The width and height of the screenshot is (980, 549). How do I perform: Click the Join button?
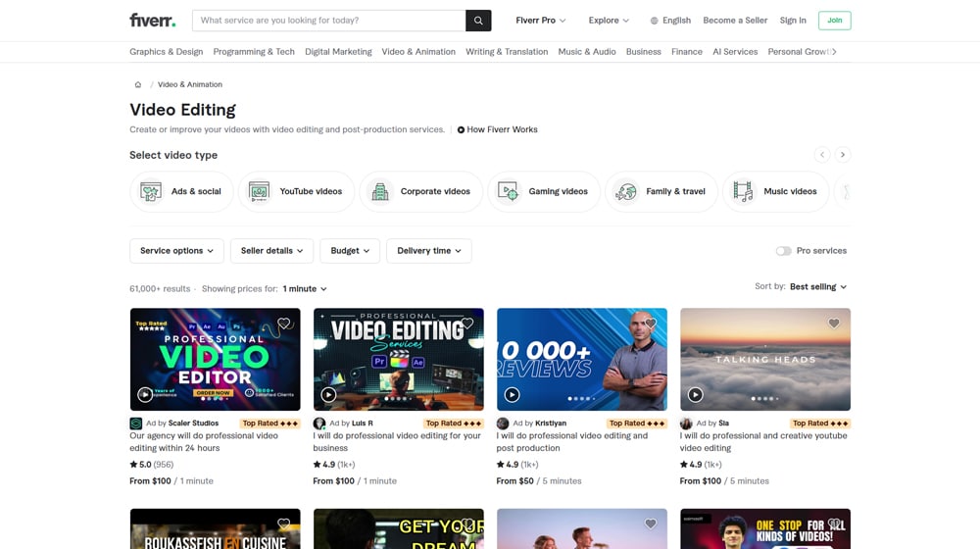(x=834, y=21)
